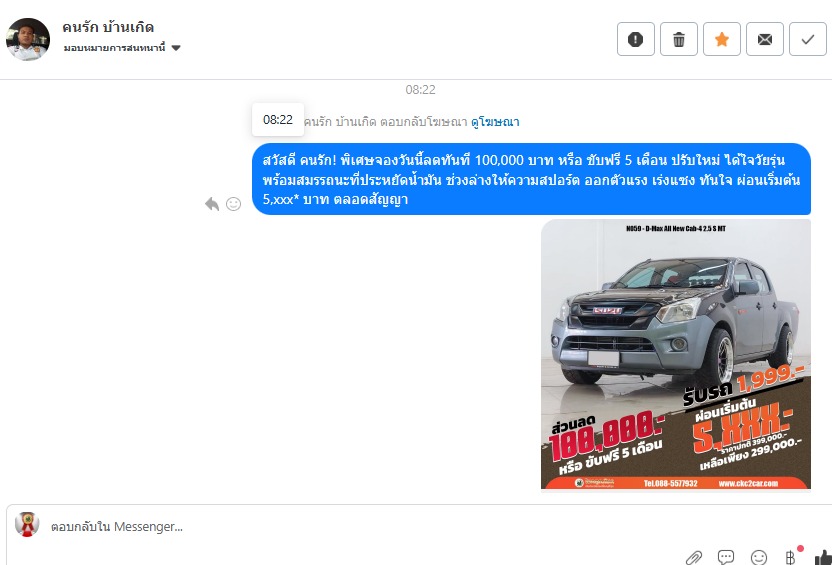Send a thumbs-up like
Viewport: 832px width, 565px height.
(x=824, y=557)
